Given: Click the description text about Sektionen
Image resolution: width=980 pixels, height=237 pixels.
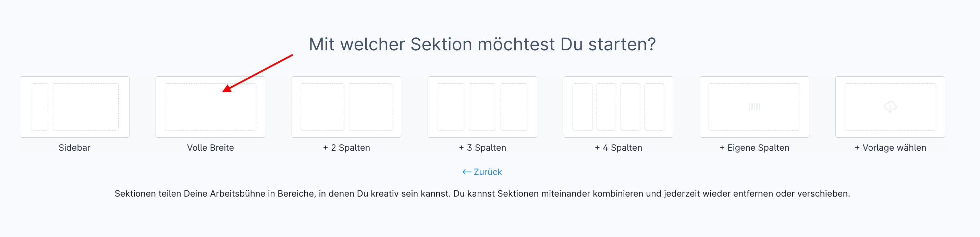Looking at the screenshot, I should click(x=482, y=194).
